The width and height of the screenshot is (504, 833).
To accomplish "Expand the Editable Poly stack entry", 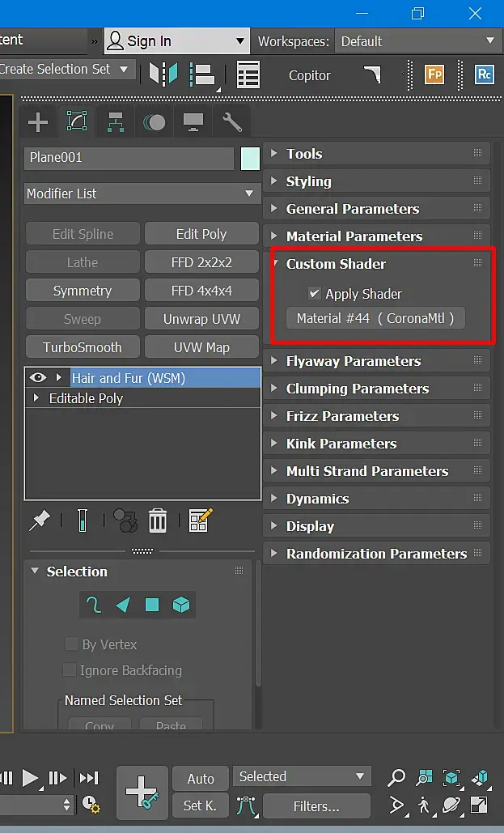I will [36, 398].
